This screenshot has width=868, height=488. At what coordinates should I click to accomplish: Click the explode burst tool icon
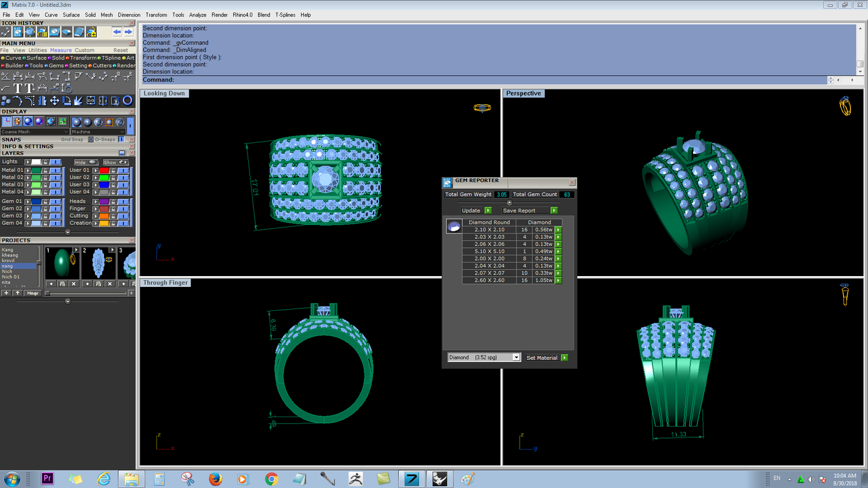(78, 101)
